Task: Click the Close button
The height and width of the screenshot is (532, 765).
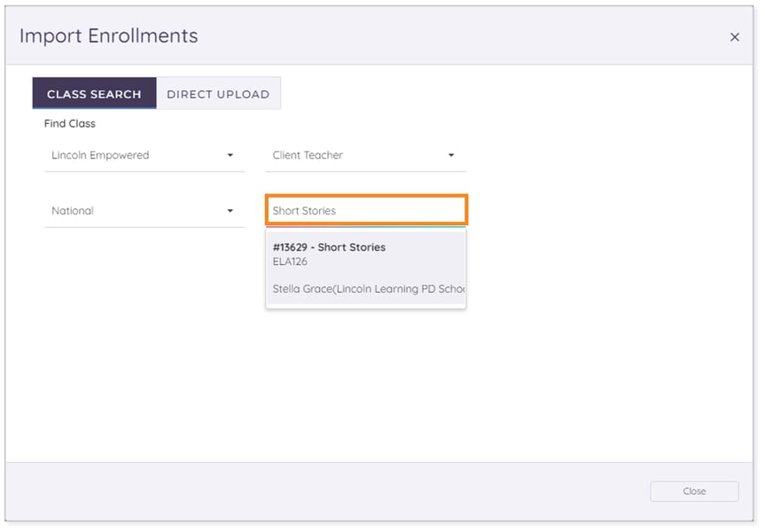Action: click(x=694, y=491)
